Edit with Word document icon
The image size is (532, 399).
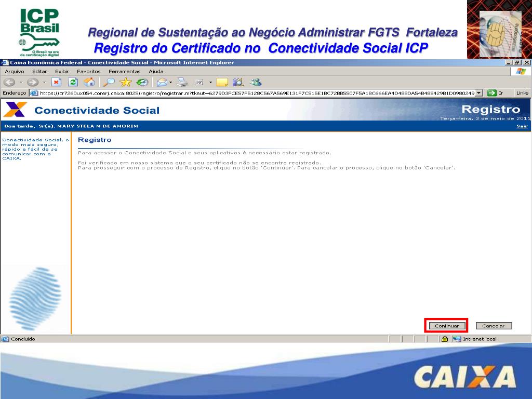coord(199,82)
